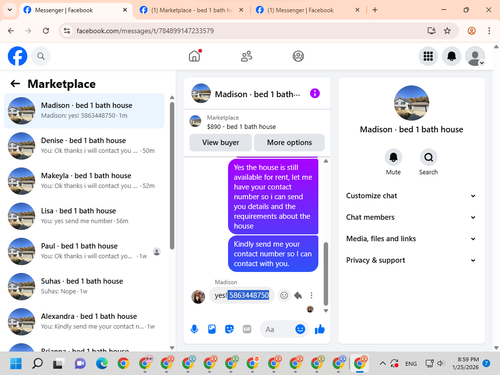Open Makeyla bed 1 bath house chat
Viewport: 500px width, 375px height.
[84, 181]
